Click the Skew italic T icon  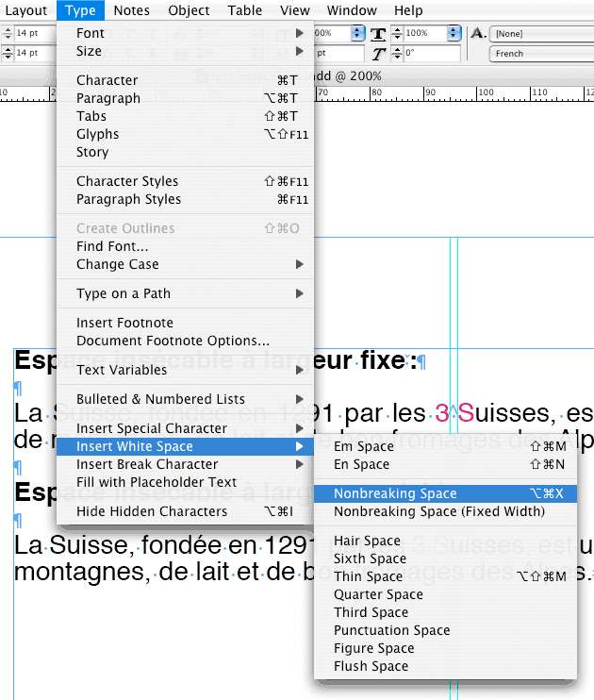coord(378,54)
